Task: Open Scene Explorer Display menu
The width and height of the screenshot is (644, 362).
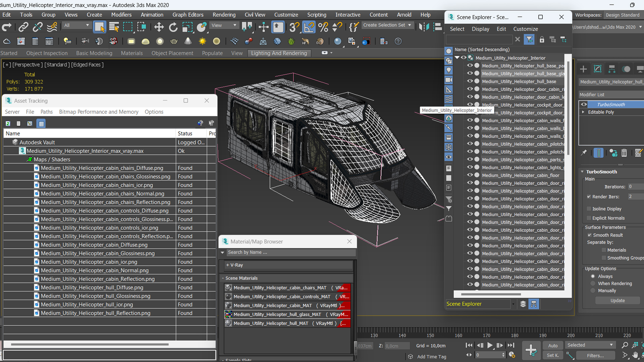Action: pos(480,29)
